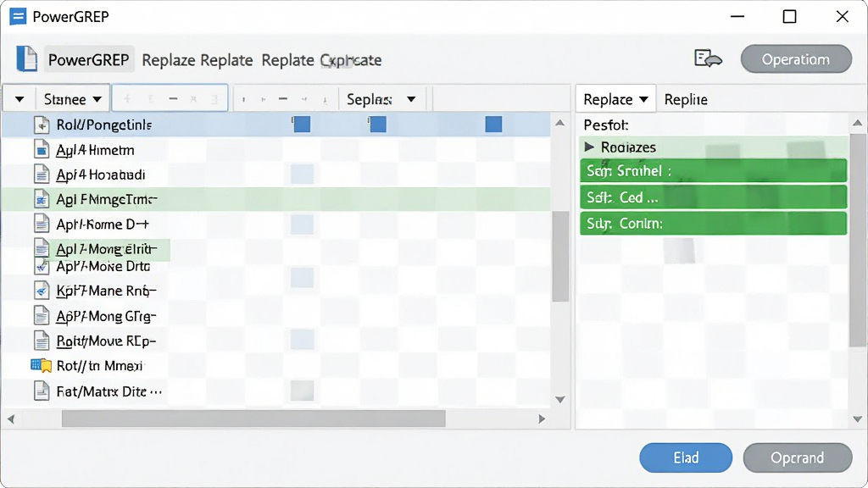The image size is (868, 488).
Task: Toggle the last blue checkbox in the top row
Action: (494, 124)
